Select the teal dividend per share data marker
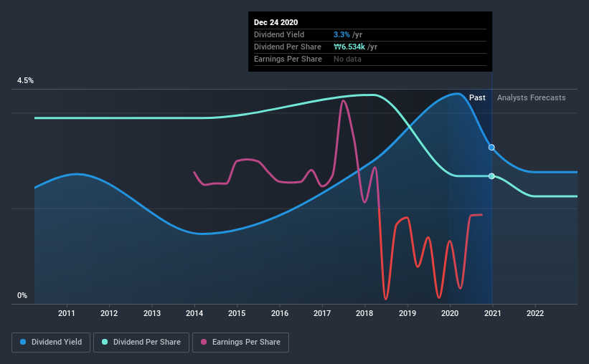 click(x=491, y=176)
